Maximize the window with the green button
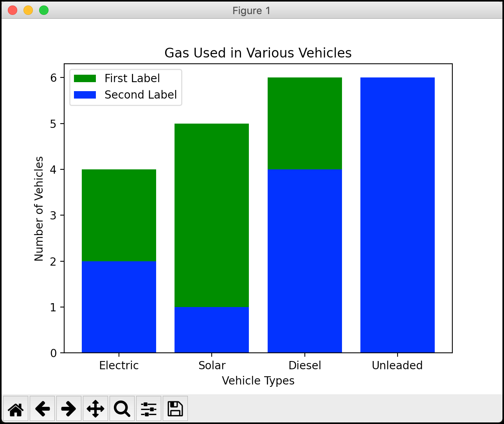Viewport: 504px width, 424px height. click(44, 11)
